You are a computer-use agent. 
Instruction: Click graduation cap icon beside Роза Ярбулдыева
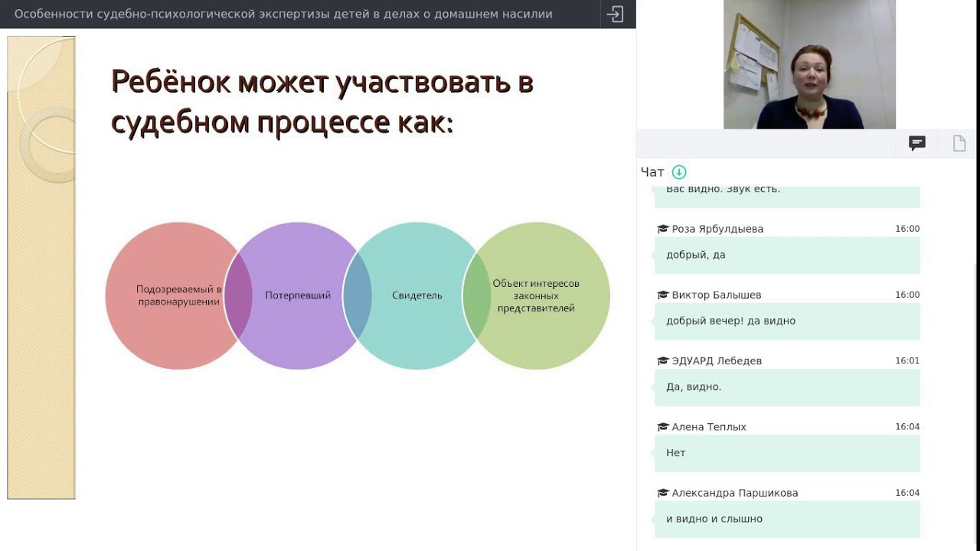(663, 229)
